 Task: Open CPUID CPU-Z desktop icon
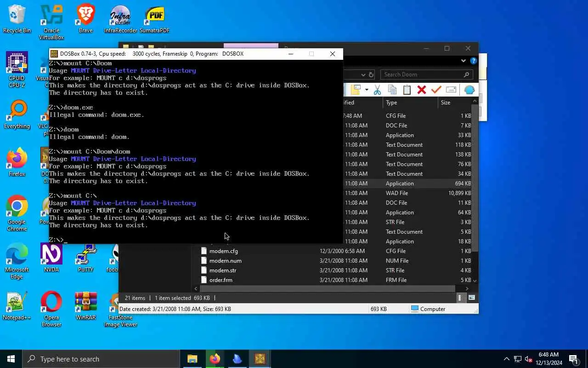17,70
